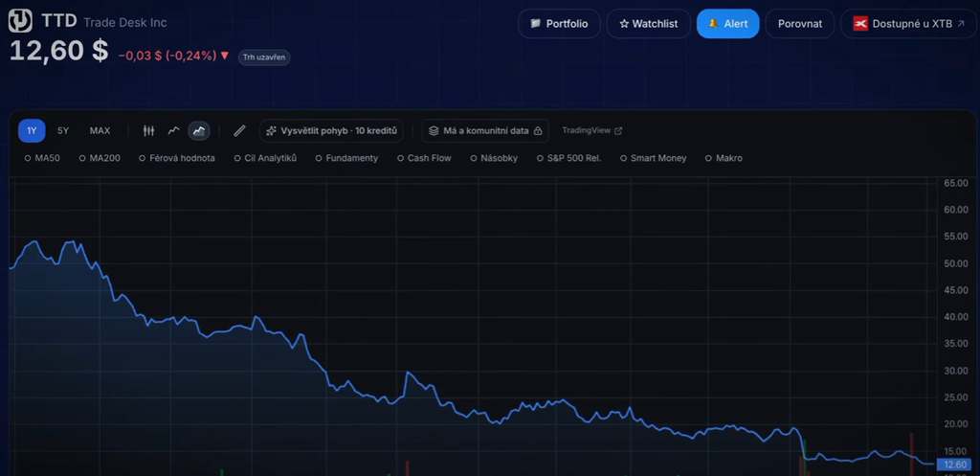Image resolution: width=980 pixels, height=476 pixels.
Task: Switch chart range to MAX
Action: [100, 130]
